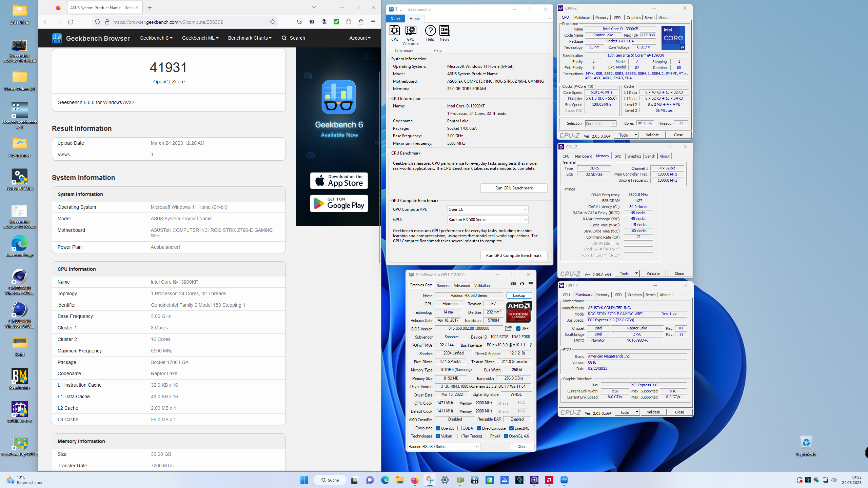Click the Save to Pocket icon in Firefox
Screen dimensions: 868x488
(x=300, y=22)
